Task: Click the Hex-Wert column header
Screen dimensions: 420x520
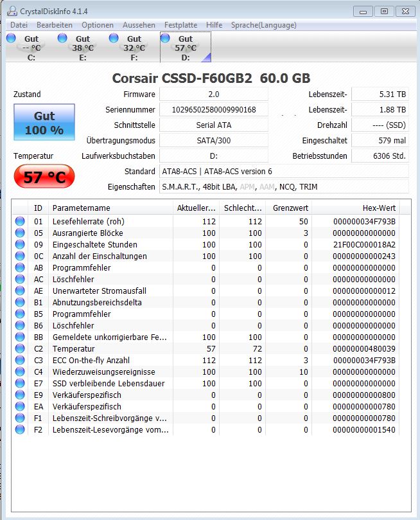Action: (x=355, y=208)
